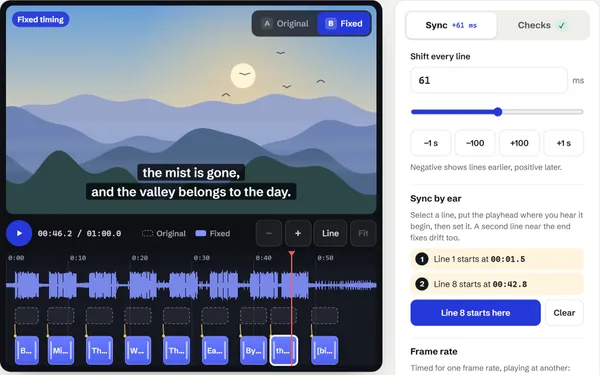Click the Fixed timing badge on video

41,20
